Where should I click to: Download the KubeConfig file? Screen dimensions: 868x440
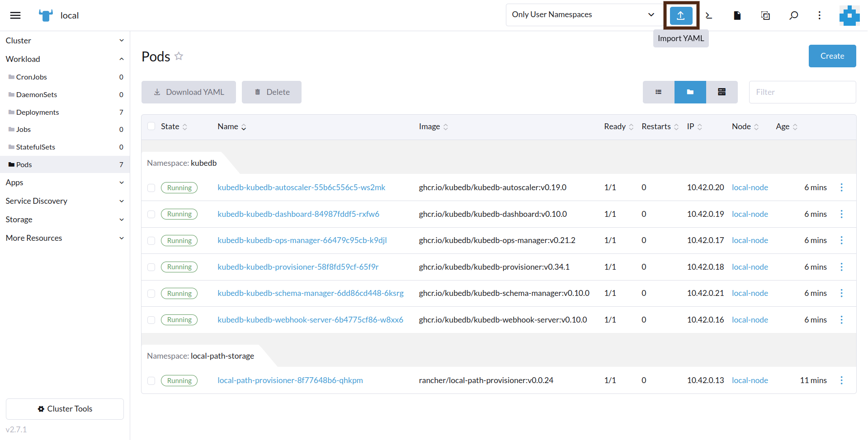point(737,15)
